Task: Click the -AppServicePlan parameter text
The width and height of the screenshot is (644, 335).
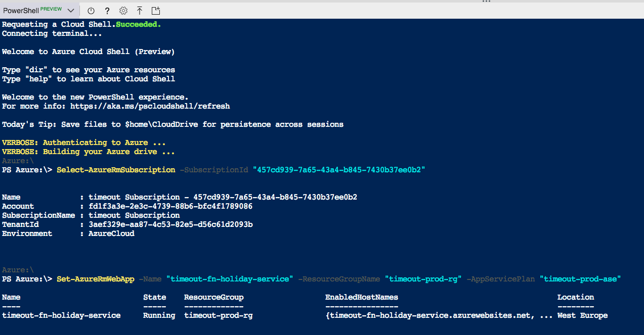Action: pos(501,279)
